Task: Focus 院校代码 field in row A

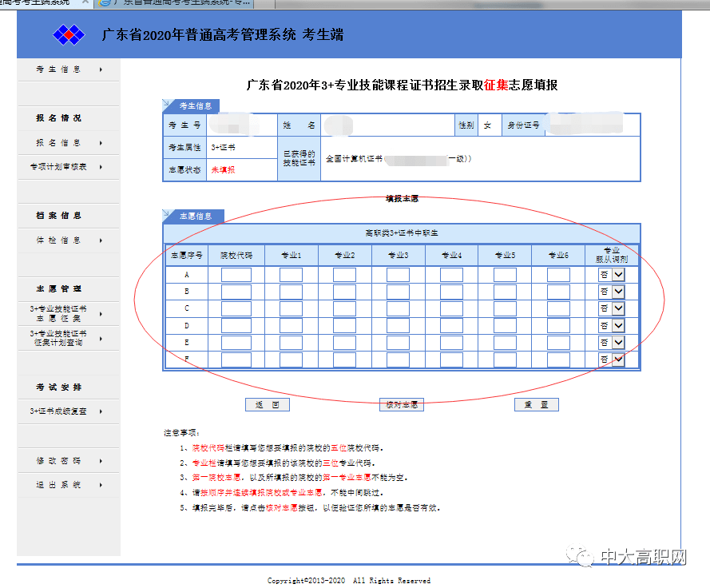Action: 236,275
